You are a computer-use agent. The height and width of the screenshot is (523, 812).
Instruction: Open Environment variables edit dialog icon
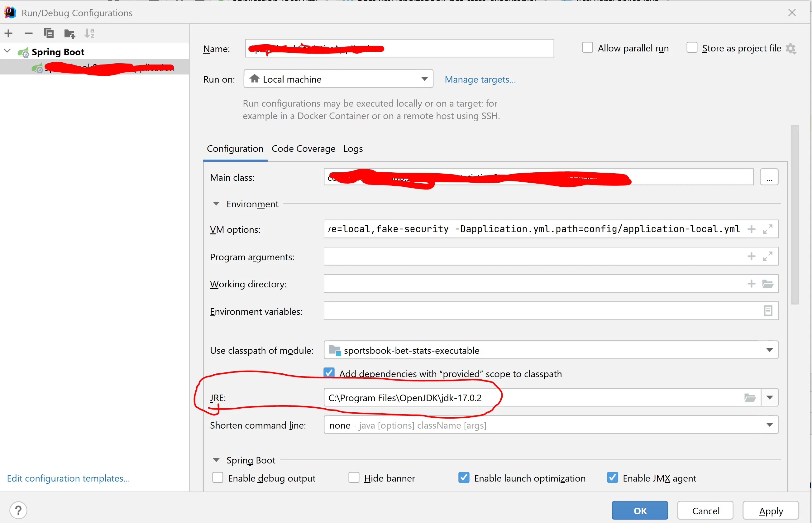pyautogui.click(x=768, y=311)
